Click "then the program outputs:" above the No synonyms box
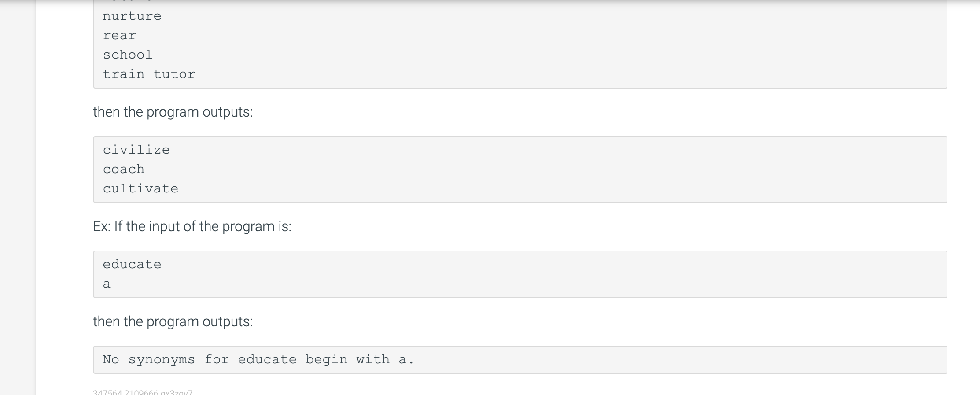Image resolution: width=980 pixels, height=395 pixels. 173,321
